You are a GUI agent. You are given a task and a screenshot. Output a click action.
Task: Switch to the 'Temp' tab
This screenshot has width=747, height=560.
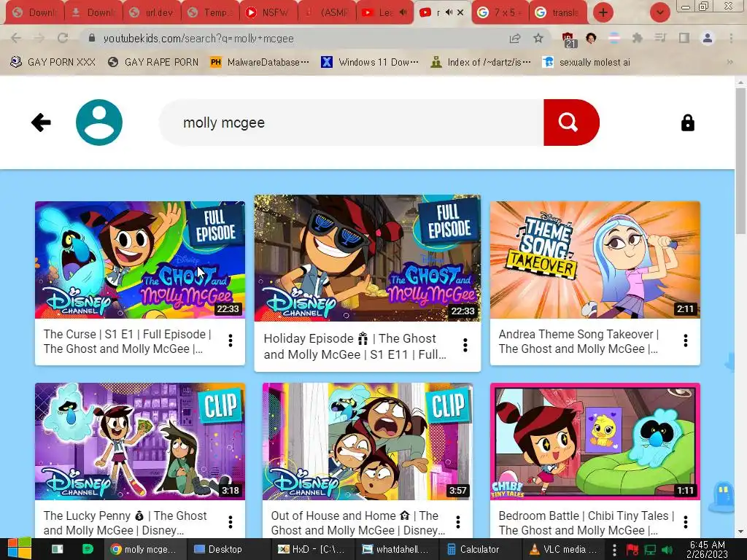coord(209,12)
